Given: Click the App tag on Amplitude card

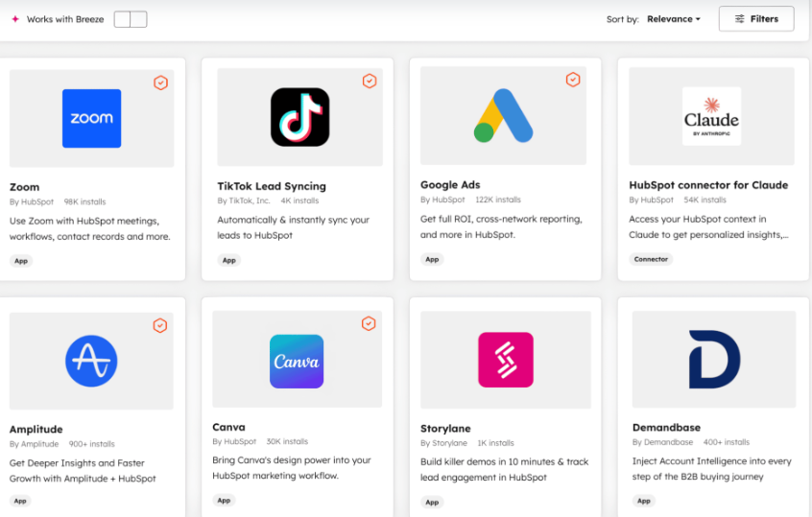Looking at the screenshot, I should [x=20, y=501].
